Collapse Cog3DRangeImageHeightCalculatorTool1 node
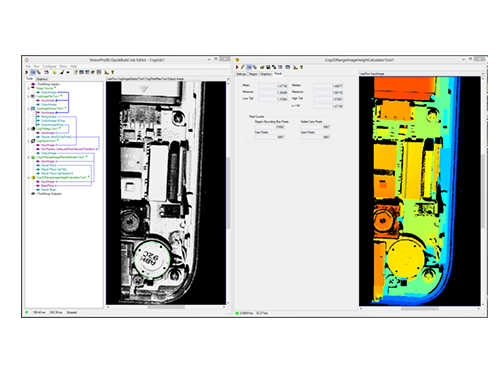Image resolution: width=500 pixels, height=375 pixels. click(29, 177)
